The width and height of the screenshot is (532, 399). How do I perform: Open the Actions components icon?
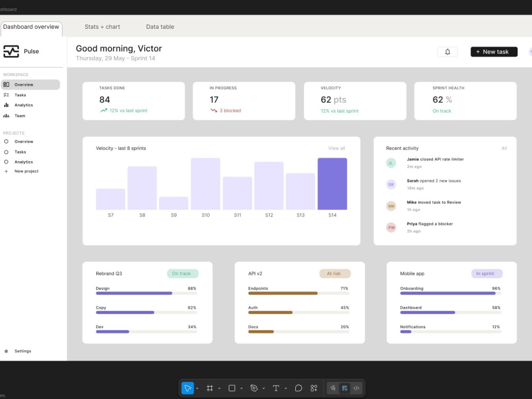click(314, 388)
